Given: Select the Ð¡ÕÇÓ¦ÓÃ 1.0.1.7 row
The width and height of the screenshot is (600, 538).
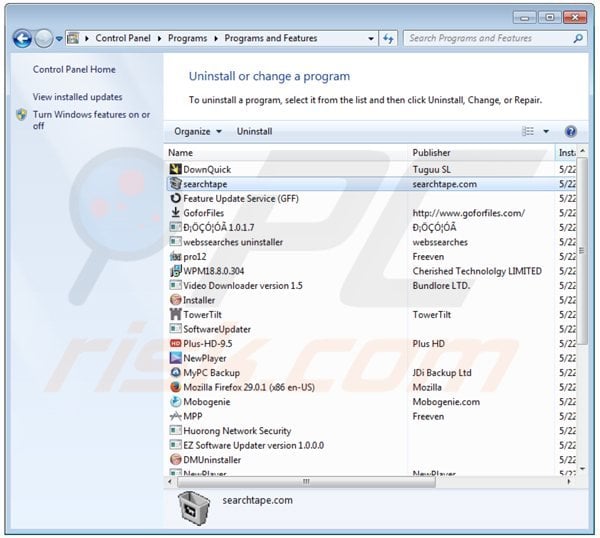Looking at the screenshot, I should tap(371, 227).
